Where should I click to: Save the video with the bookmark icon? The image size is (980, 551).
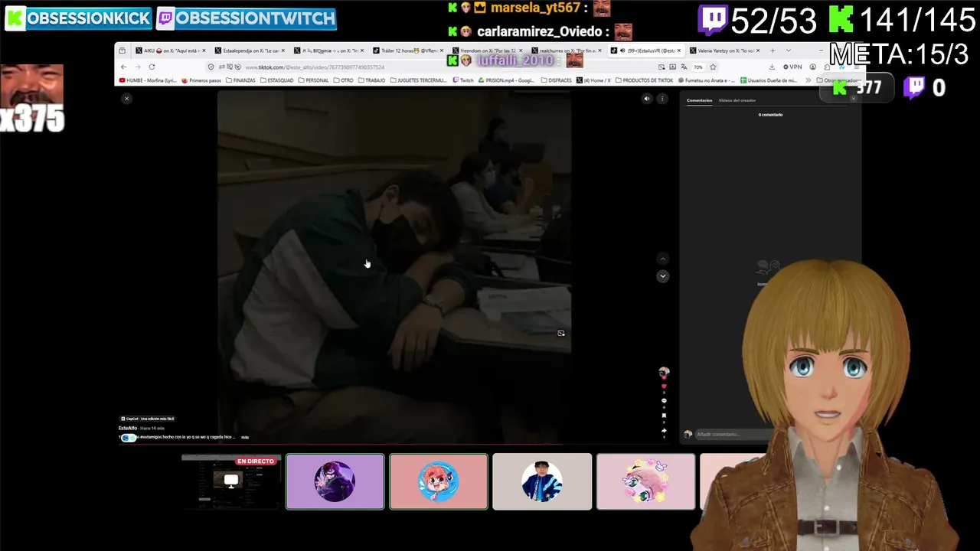pos(664,416)
